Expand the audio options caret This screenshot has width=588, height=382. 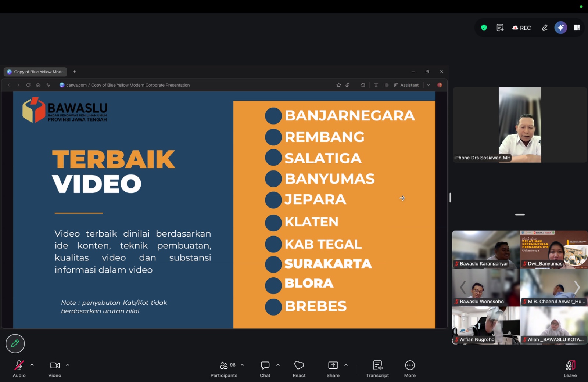(x=32, y=365)
